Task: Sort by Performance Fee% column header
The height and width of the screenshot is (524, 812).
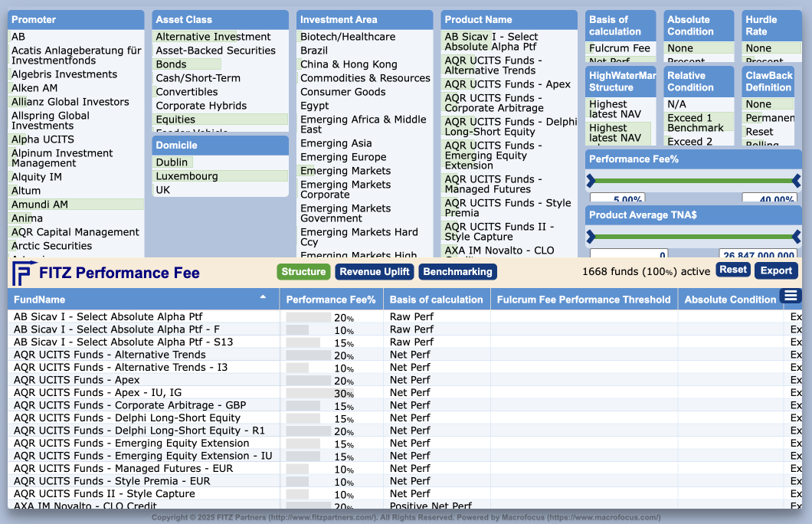Action: (x=331, y=300)
